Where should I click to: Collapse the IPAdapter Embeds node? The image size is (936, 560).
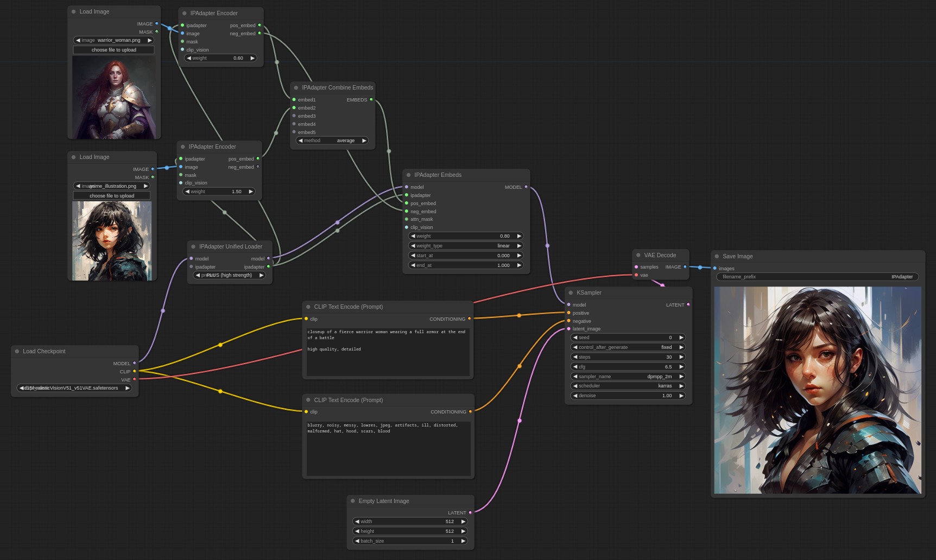click(x=408, y=175)
